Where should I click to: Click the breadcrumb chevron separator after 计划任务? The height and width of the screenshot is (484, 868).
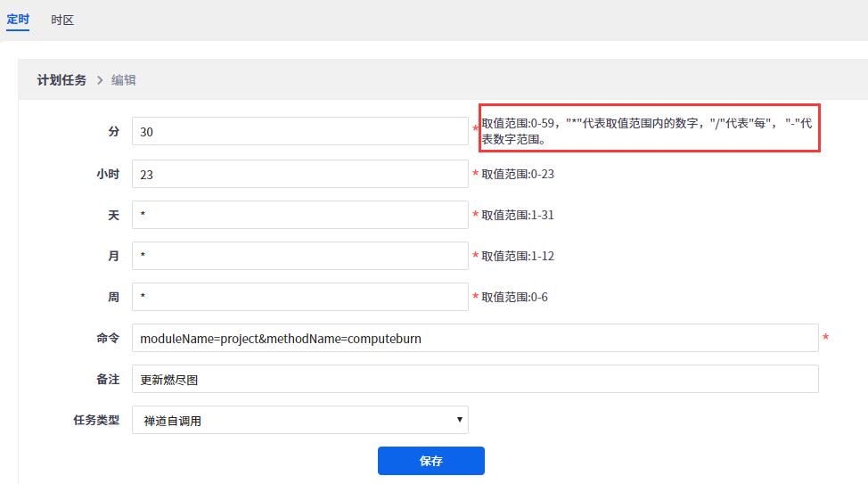pyautogui.click(x=100, y=80)
